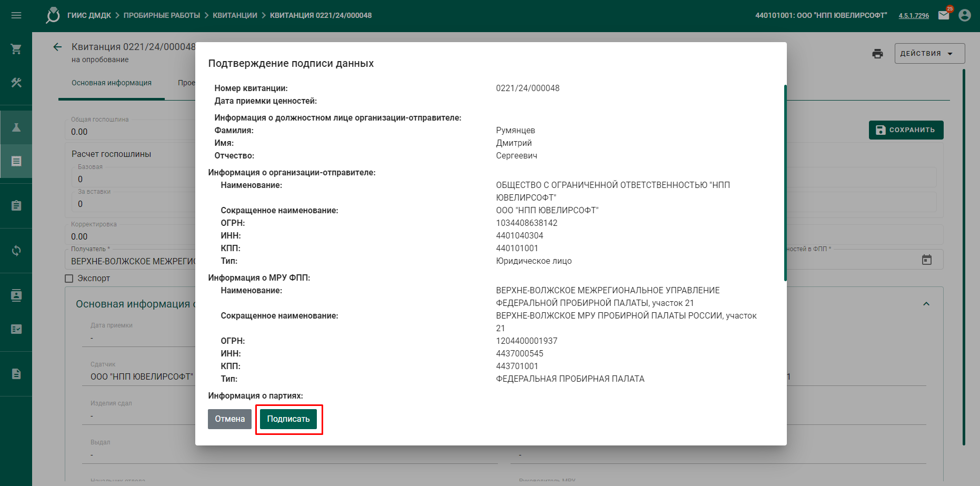Image resolution: width=980 pixels, height=486 pixels.
Task: Select КПП value 440101001 in dialog
Action: click(x=517, y=248)
